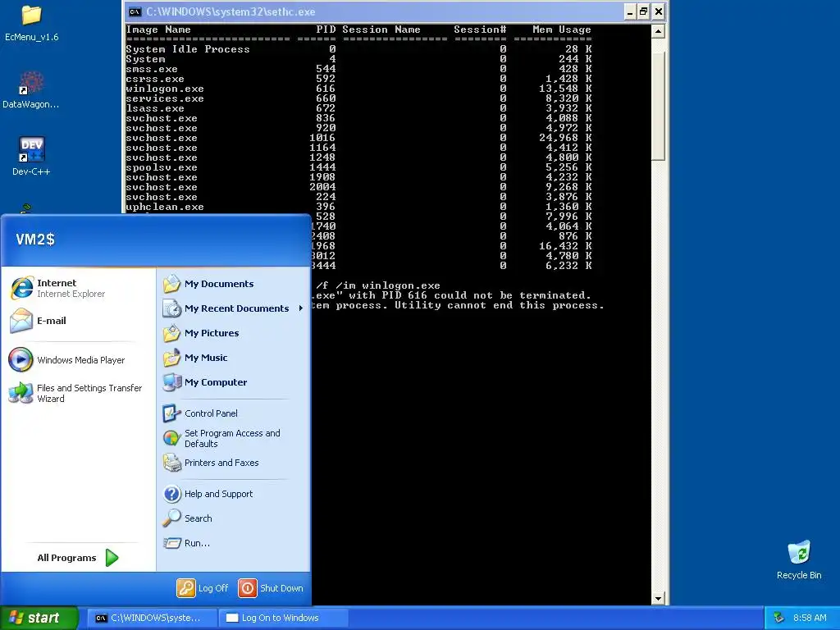Open My Documents folder icon

172,284
